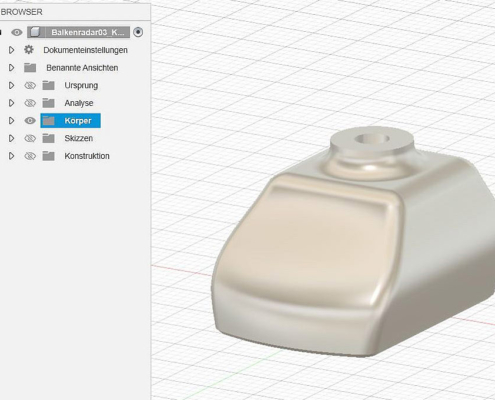Show the hidden Analyse folder

click(30, 103)
